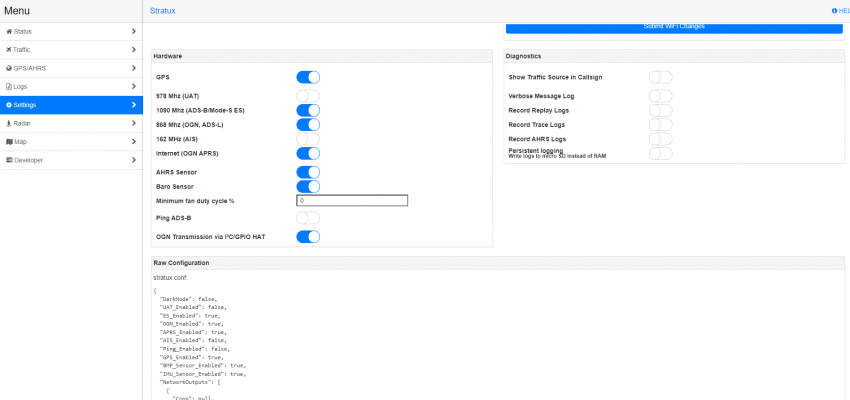Expand GPS/AHRS menu chevron
The image size is (850, 400).
tap(133, 68)
